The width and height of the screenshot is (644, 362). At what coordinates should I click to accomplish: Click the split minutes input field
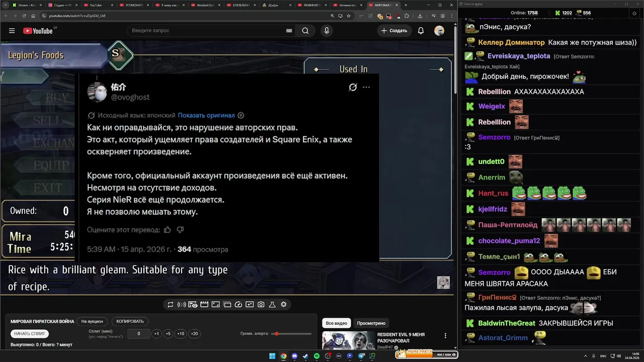[138, 333]
